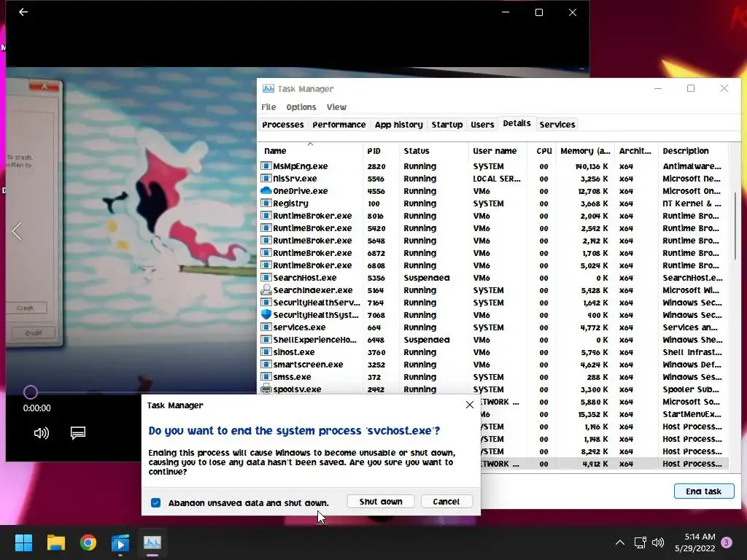Click Cancel in the svchost dialog
The image size is (747, 560).
pos(446,502)
